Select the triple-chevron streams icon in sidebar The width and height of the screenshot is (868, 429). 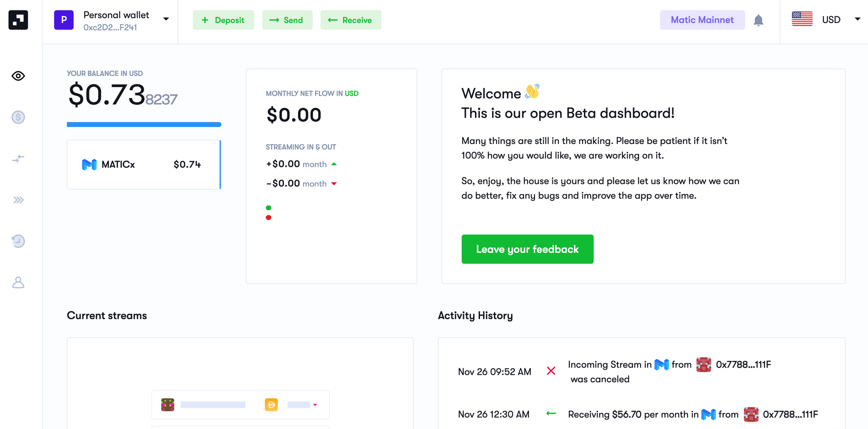(x=18, y=200)
